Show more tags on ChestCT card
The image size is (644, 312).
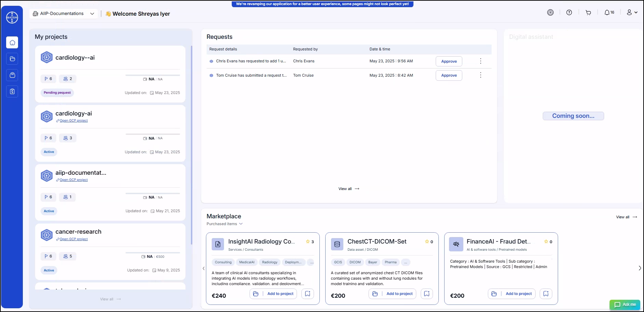tap(406, 262)
